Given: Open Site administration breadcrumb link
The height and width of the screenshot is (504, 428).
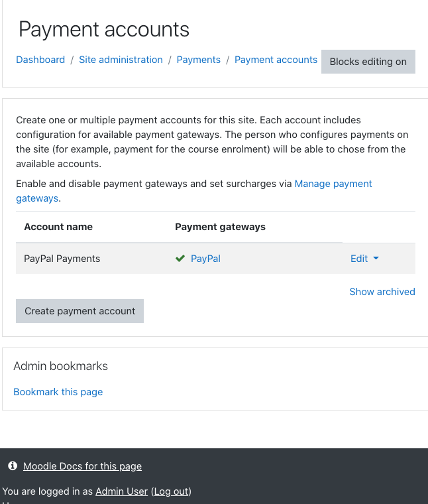Looking at the screenshot, I should click(121, 60).
